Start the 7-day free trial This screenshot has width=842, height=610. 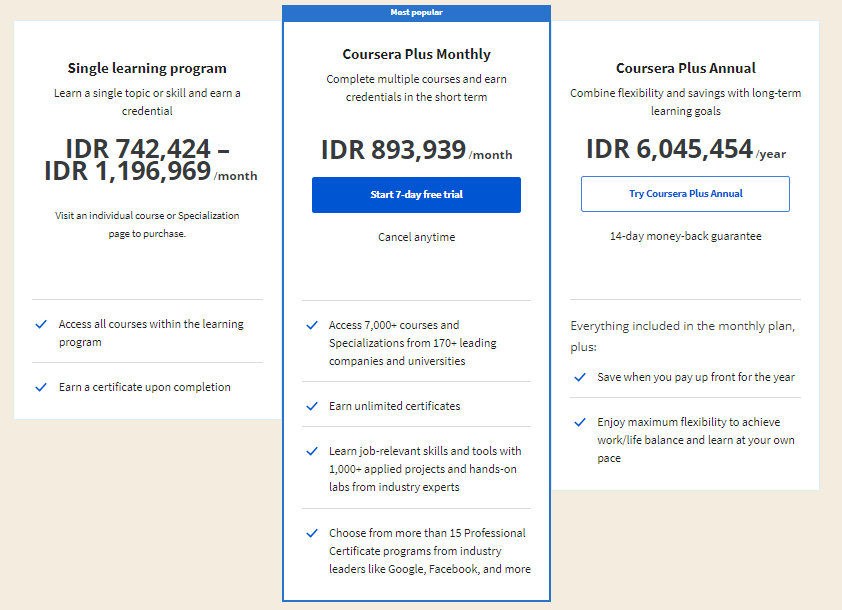[416, 195]
